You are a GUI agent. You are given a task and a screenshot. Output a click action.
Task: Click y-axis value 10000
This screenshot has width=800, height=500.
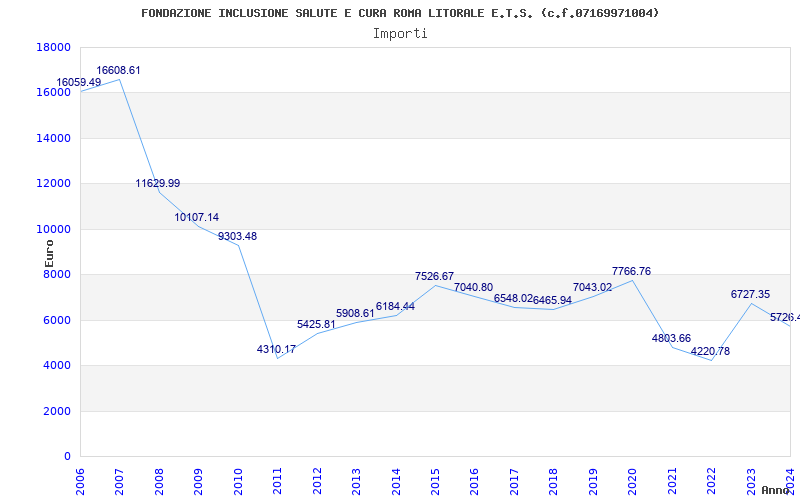coord(54,230)
